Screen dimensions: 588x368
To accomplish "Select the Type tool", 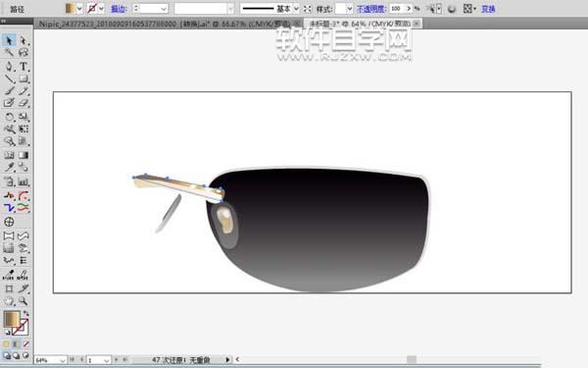I will (x=24, y=67).
